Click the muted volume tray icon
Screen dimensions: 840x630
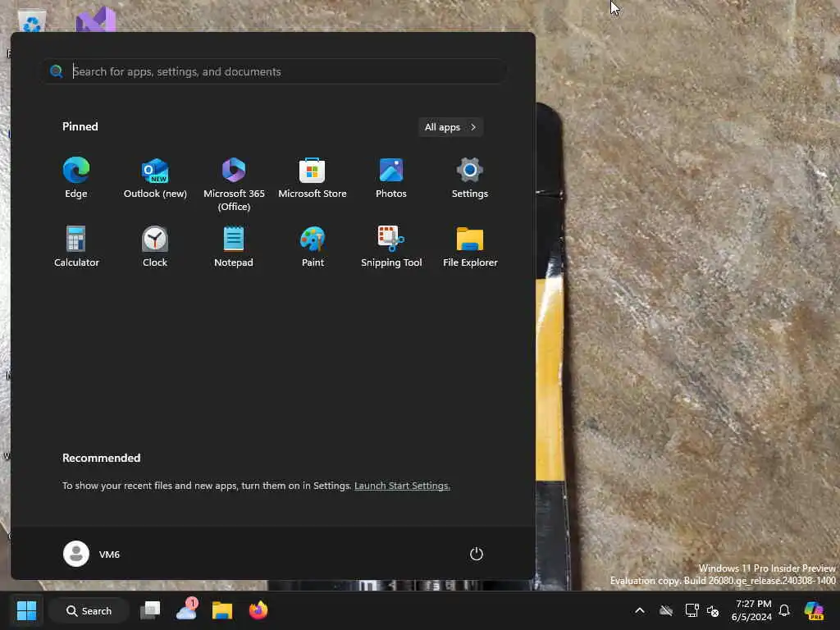point(713,610)
